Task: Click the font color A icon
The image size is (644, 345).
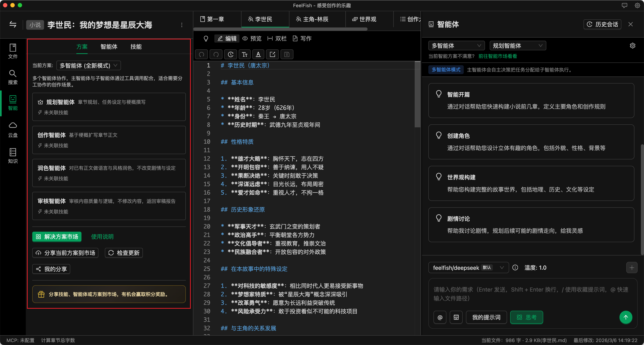Action: click(x=258, y=54)
